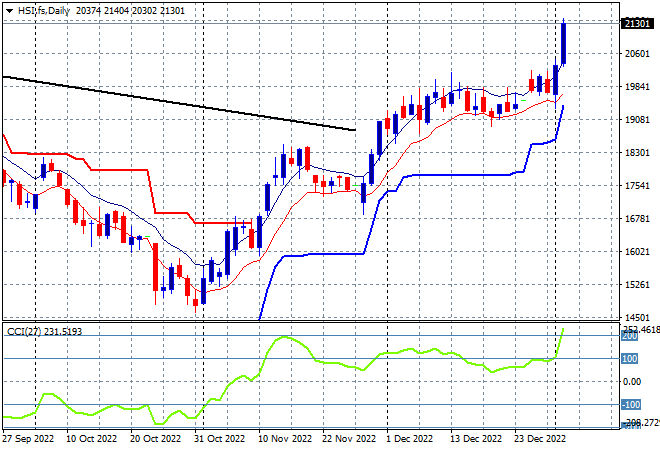Select the 22 Nov 2022 date marker
This screenshot has height=450, width=660.
(x=349, y=439)
